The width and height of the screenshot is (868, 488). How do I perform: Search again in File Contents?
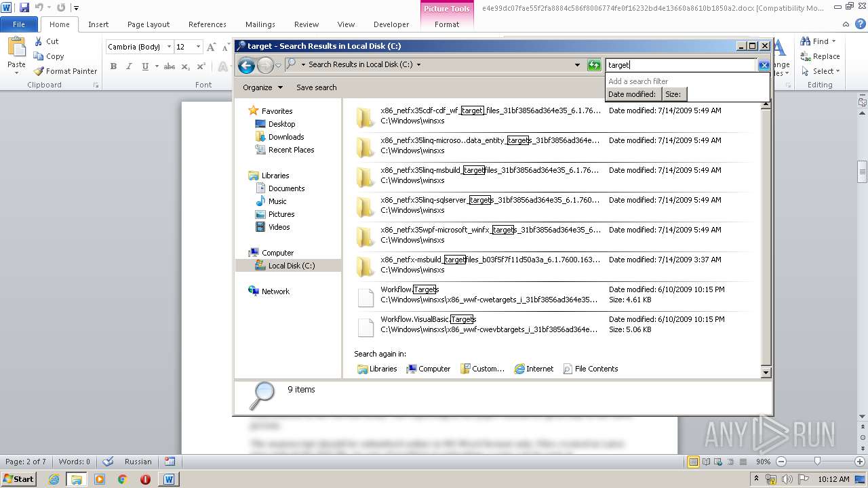pyautogui.click(x=591, y=369)
